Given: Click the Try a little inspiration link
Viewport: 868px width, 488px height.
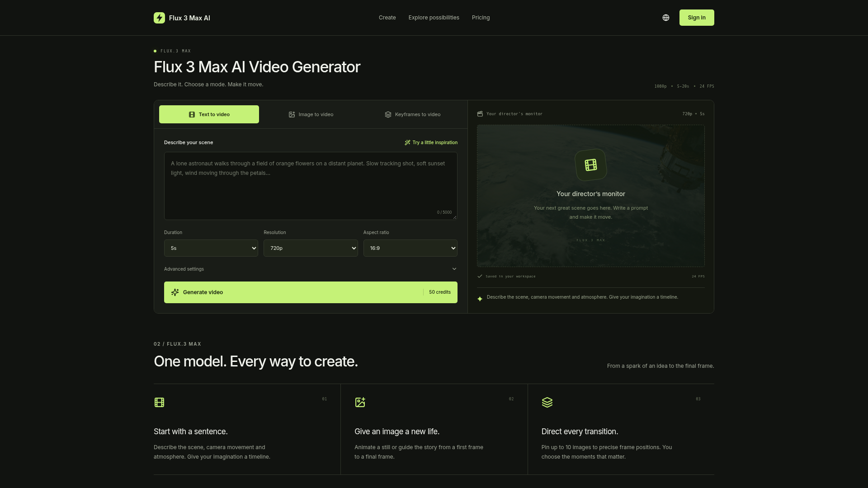Looking at the screenshot, I should click(431, 142).
